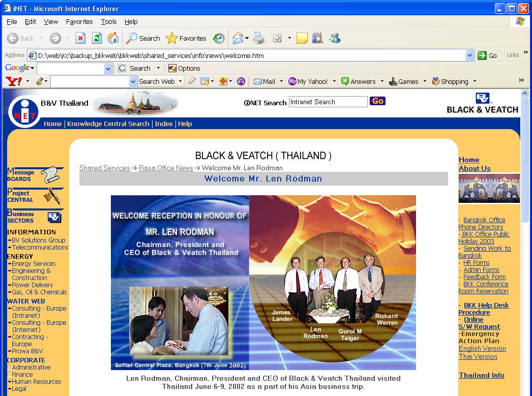Screen dimensions: 532x396
Task: Open the Search pane magnifier icon
Action: [131, 38]
